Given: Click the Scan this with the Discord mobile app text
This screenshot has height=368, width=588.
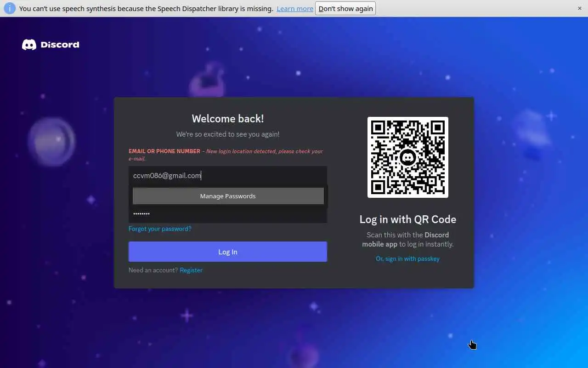Looking at the screenshot, I should click(x=408, y=240).
